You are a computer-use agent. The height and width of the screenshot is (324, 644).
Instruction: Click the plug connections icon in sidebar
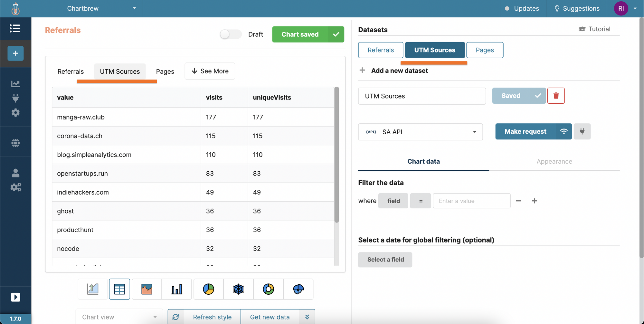15,98
